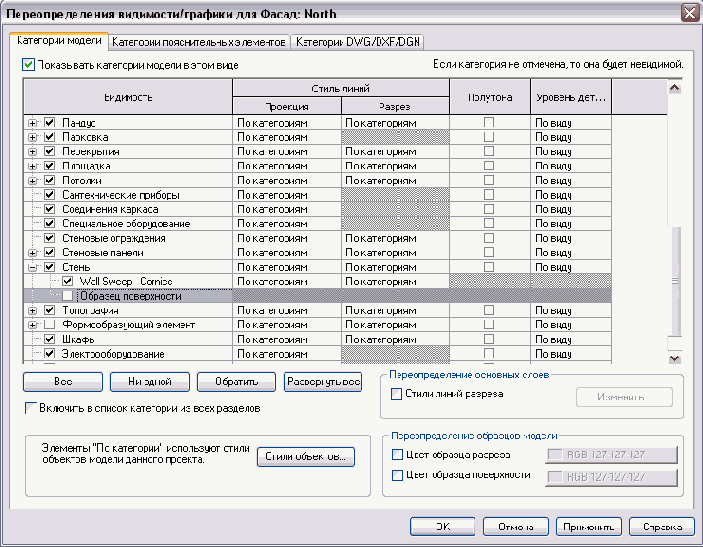Click detail level cell for Парковка
Viewport: 703px width, 547px height.
[x=571, y=137]
